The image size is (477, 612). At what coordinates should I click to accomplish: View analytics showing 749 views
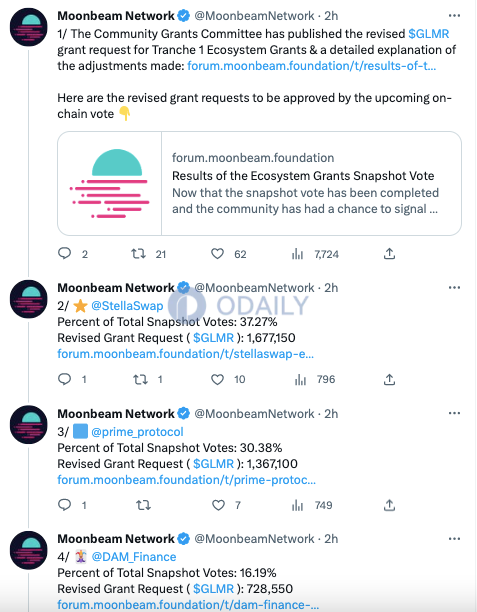click(312, 505)
